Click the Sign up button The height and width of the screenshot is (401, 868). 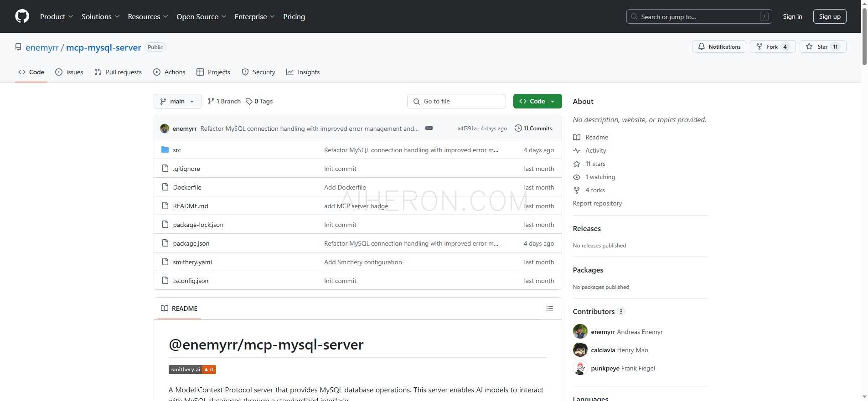click(830, 16)
